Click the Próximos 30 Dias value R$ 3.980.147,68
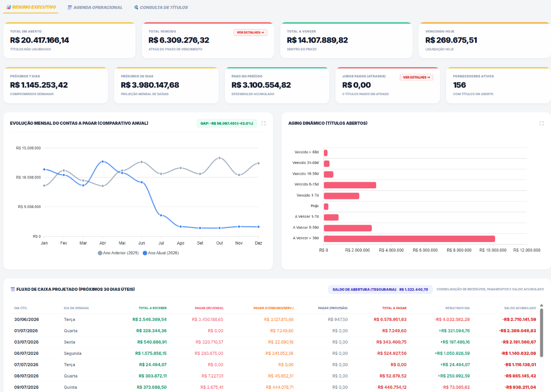This screenshot has height=392, width=551. (x=150, y=85)
